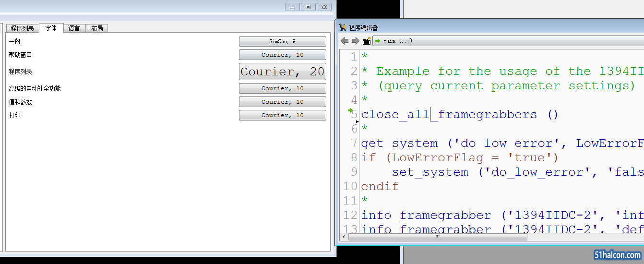
Task: Click the 帮助窗口 label
Action: point(20,55)
